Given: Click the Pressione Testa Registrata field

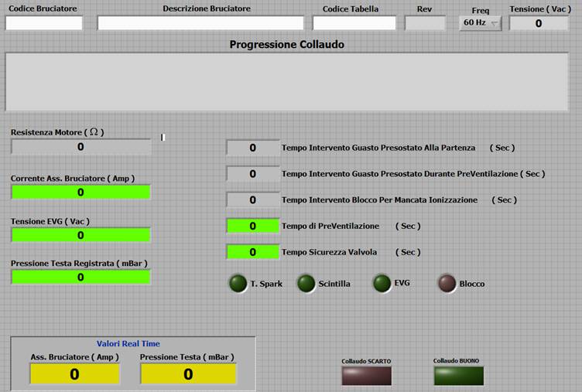Looking at the screenshot, I should pyautogui.click(x=80, y=277).
